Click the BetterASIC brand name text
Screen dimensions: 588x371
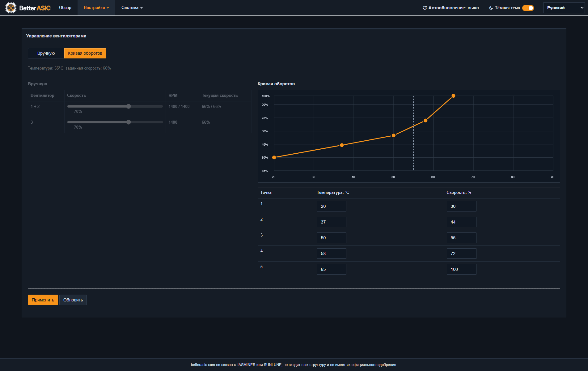click(x=35, y=8)
